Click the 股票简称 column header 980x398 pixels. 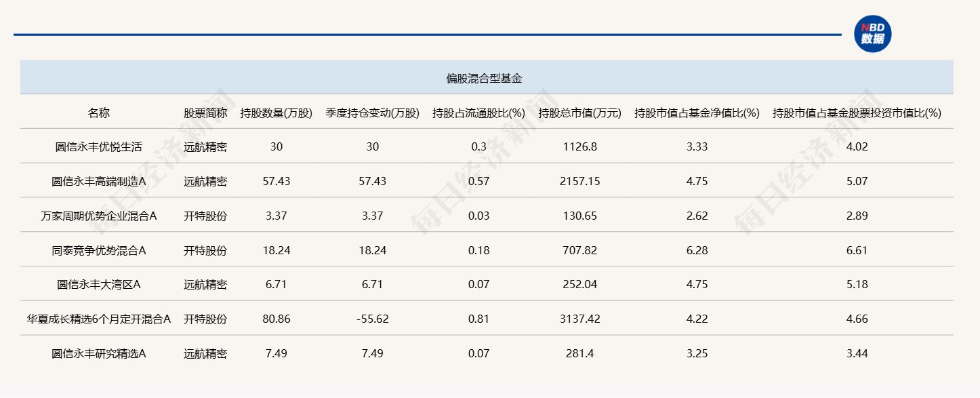tap(205, 113)
